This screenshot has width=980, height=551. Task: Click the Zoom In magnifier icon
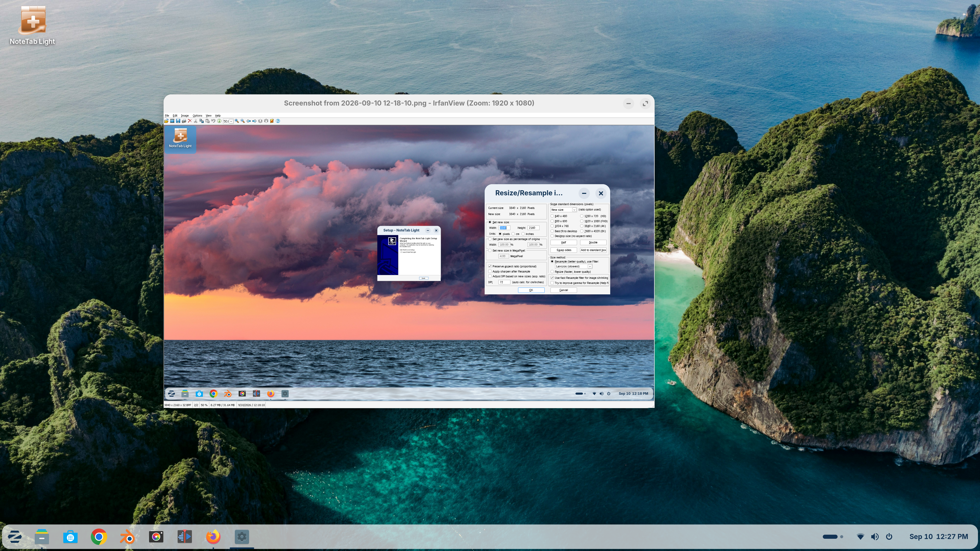(237, 121)
